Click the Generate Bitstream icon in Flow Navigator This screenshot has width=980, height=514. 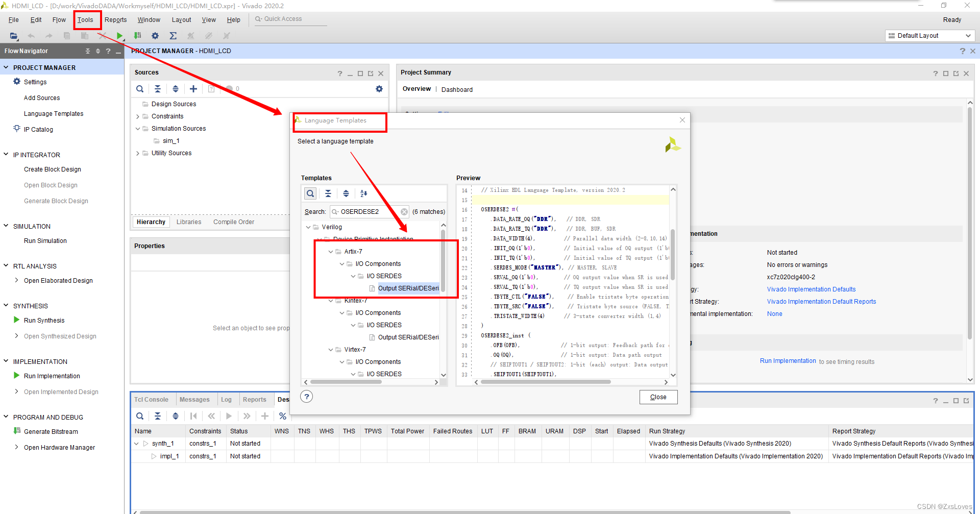tap(17, 431)
